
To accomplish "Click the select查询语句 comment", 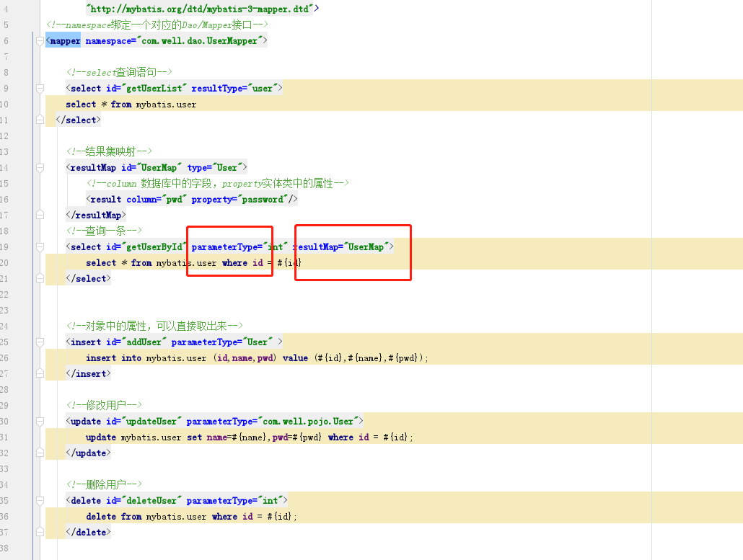I will (119, 72).
